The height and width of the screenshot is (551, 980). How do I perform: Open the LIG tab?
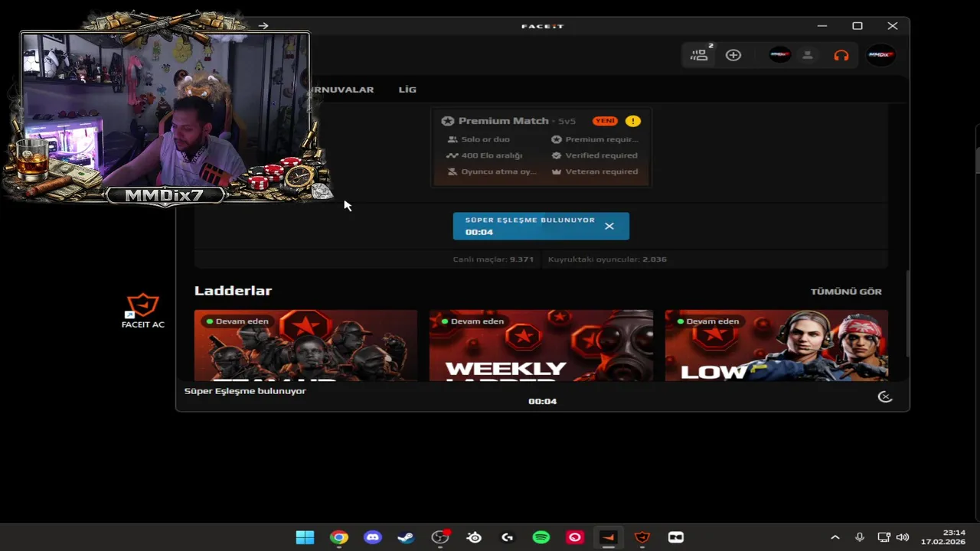pyautogui.click(x=407, y=90)
